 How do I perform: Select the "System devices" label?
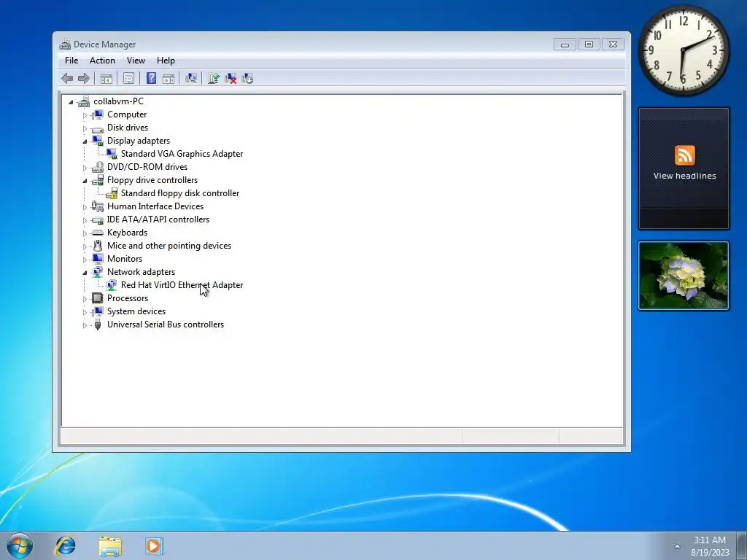click(x=136, y=311)
